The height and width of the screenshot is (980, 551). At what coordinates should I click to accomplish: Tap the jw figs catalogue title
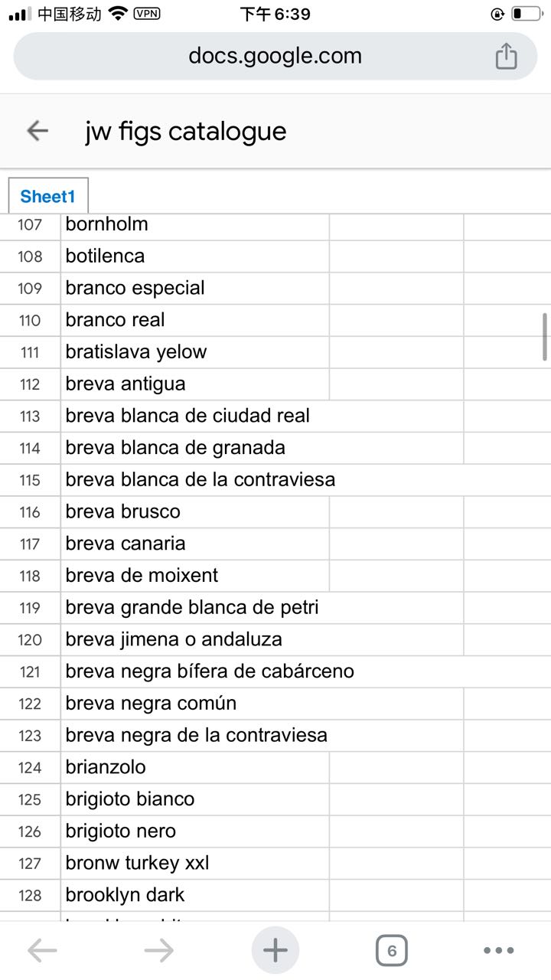(x=186, y=131)
